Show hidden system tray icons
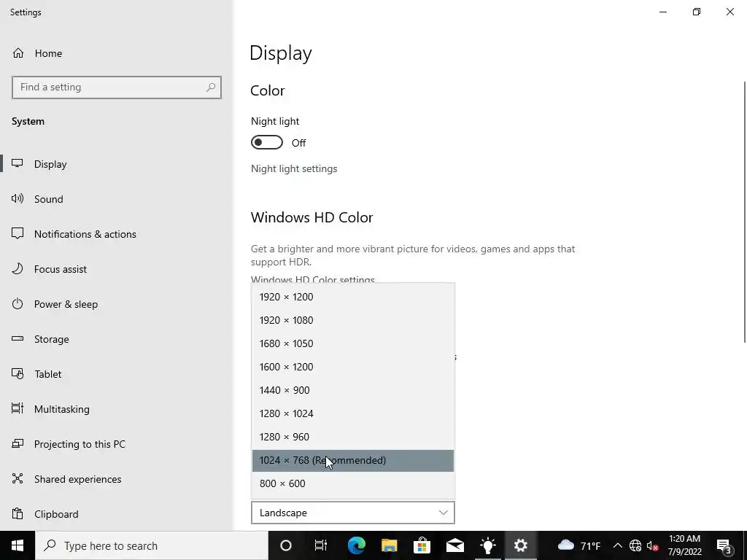This screenshot has width=747, height=560. [617, 545]
